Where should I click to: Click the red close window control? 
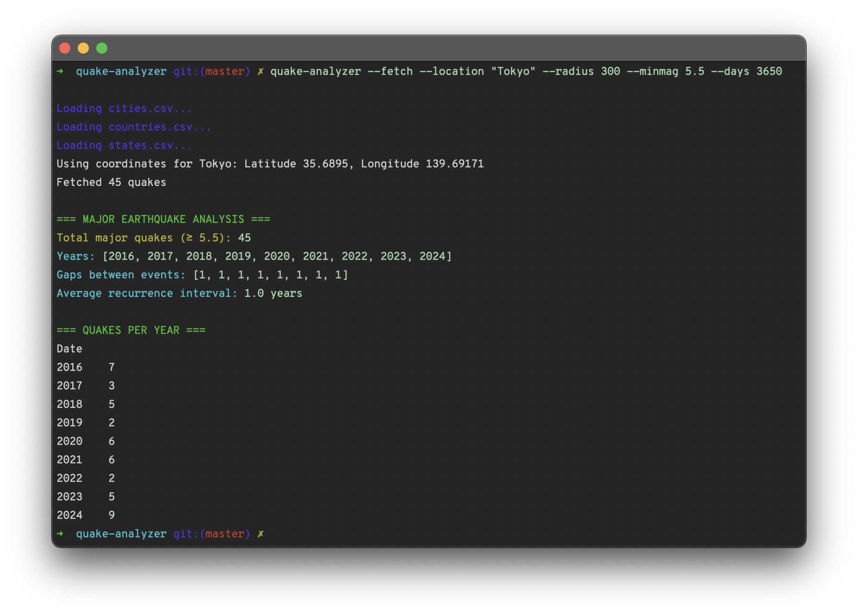coord(65,48)
